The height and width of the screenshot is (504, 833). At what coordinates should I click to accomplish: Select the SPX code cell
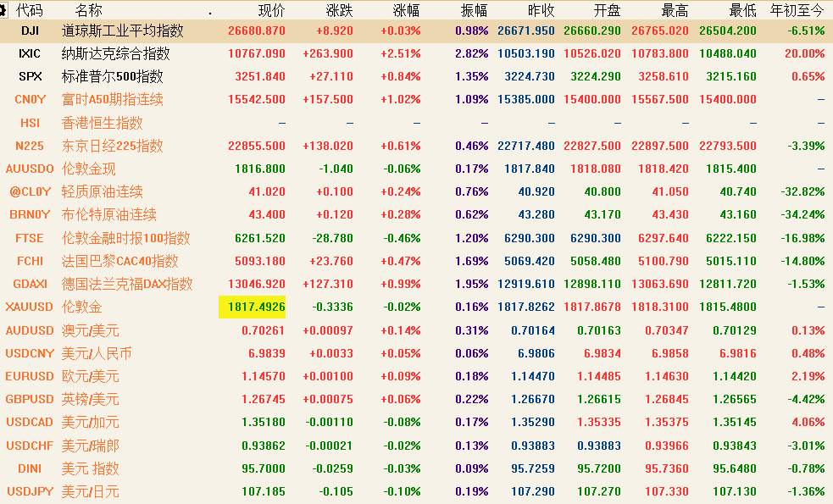[x=30, y=76]
